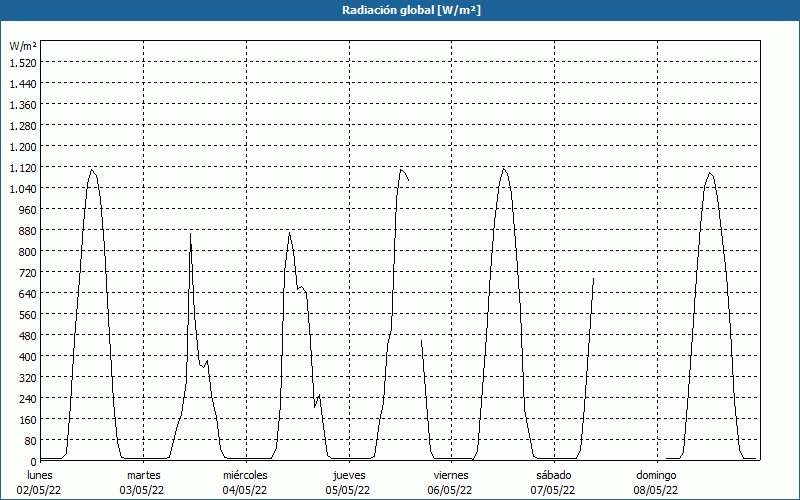800x500 pixels.
Task: Select the 880 y-axis value
Action: pyautogui.click(x=27, y=231)
